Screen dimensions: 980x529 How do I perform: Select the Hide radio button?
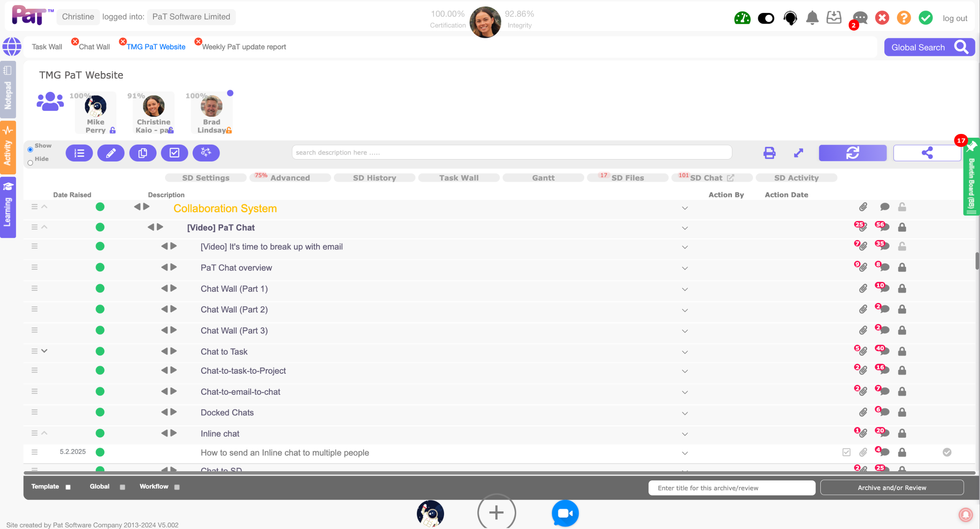30,163
